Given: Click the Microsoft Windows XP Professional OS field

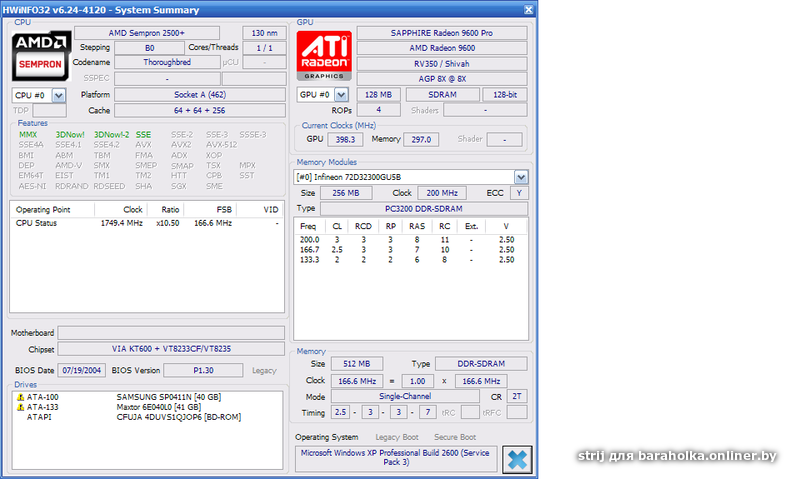Looking at the screenshot, I should (x=395, y=458).
